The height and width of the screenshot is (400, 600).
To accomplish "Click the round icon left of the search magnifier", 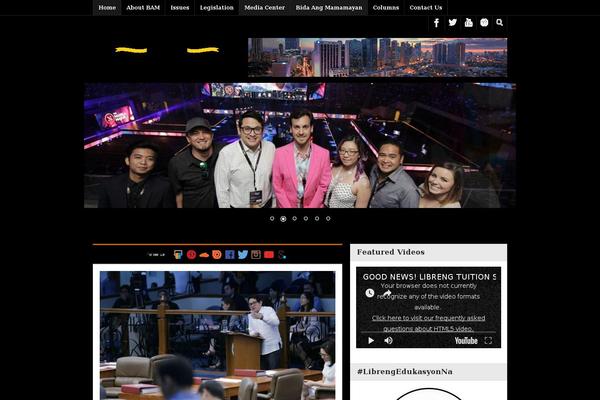I will [x=484, y=23].
